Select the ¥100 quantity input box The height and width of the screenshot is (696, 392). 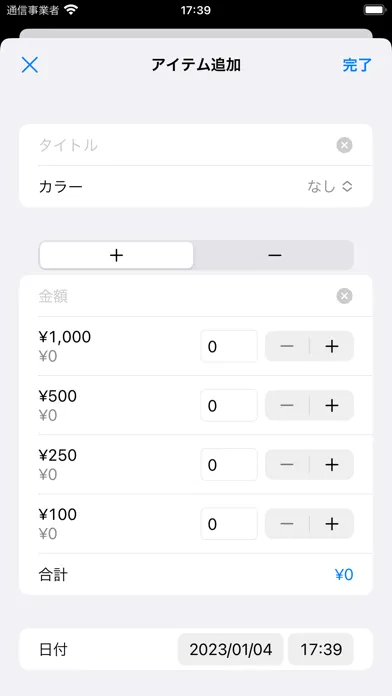click(229, 524)
